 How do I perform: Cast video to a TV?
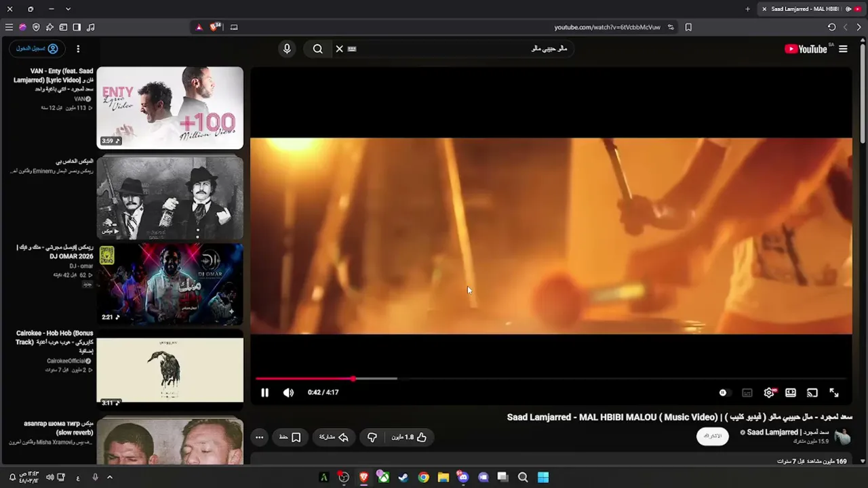click(x=812, y=392)
